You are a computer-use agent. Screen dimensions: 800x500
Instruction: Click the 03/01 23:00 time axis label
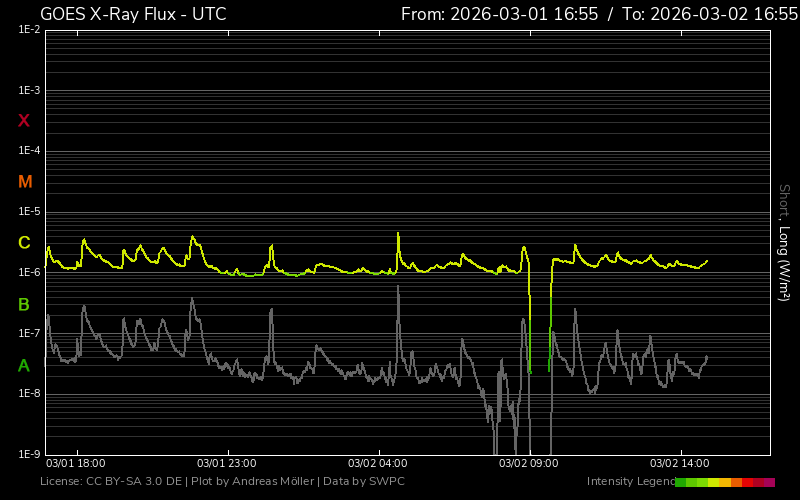(x=226, y=464)
